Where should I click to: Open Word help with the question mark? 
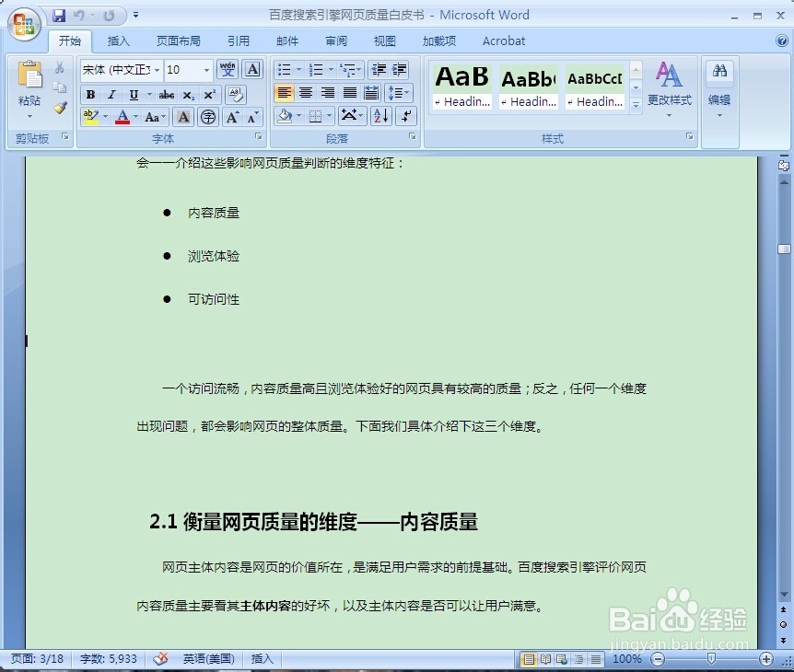click(781, 41)
